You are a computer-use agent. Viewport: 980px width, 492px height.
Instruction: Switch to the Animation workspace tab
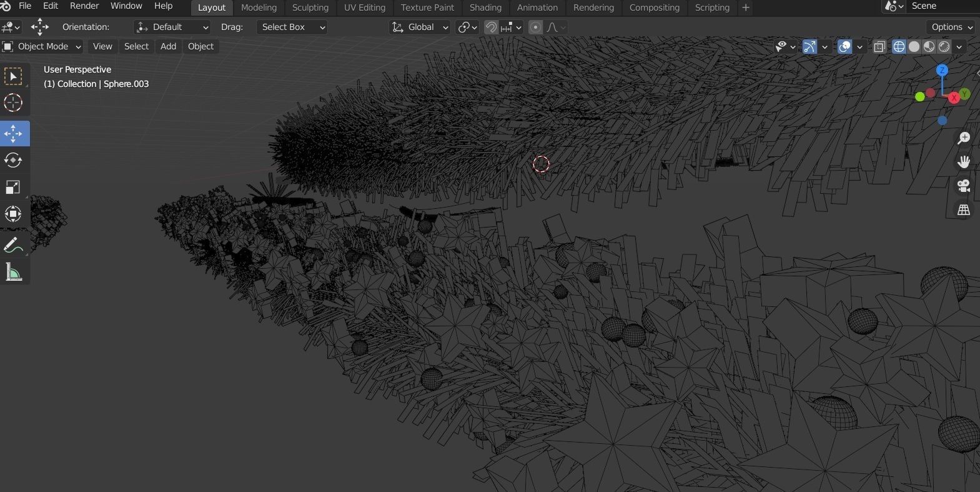tap(537, 8)
